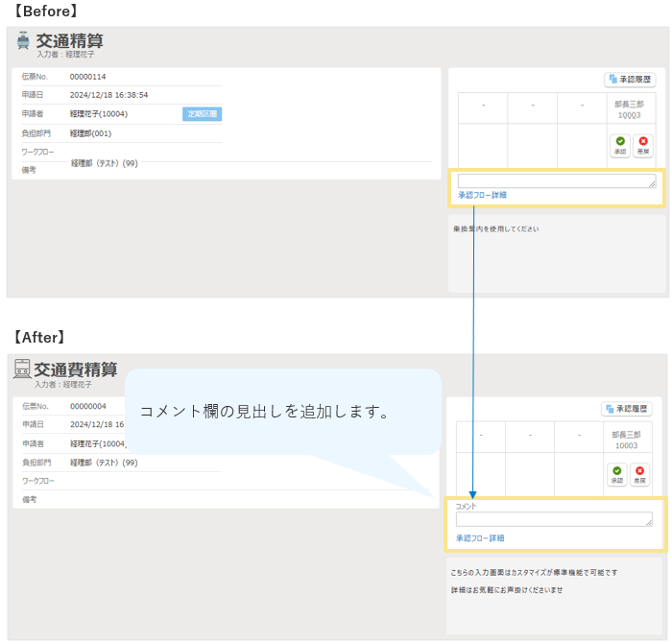Viewport: 672px width, 642px height.
Task: Click green 承認 approve icon in After panel
Action: tap(617, 474)
